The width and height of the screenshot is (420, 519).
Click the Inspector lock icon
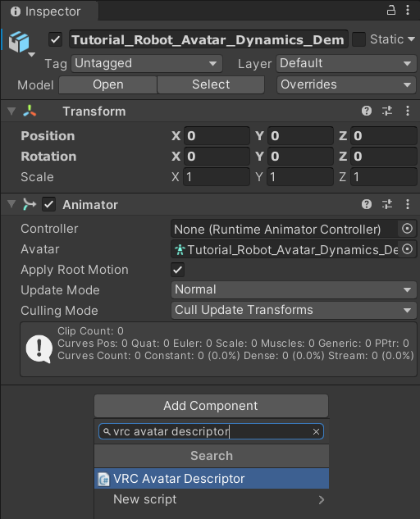click(x=391, y=11)
